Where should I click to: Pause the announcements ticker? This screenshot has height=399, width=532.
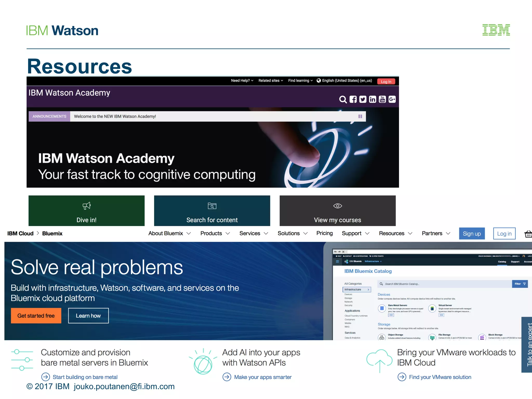360,116
